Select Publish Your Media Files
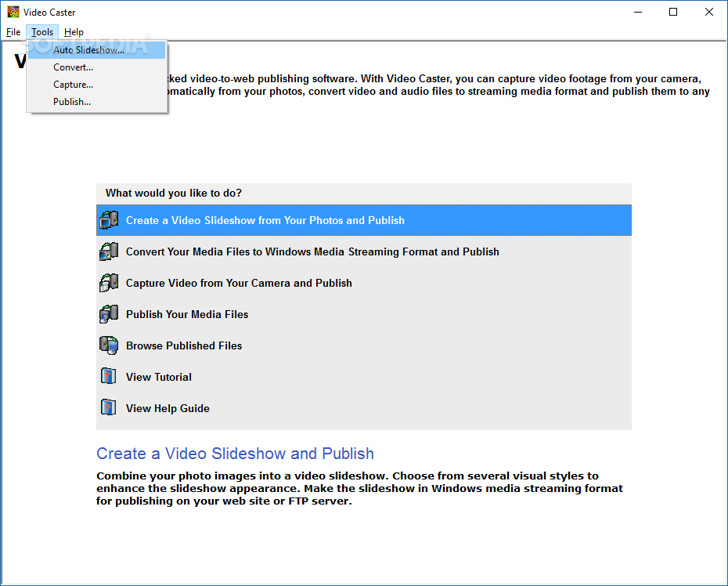 pyautogui.click(x=364, y=314)
